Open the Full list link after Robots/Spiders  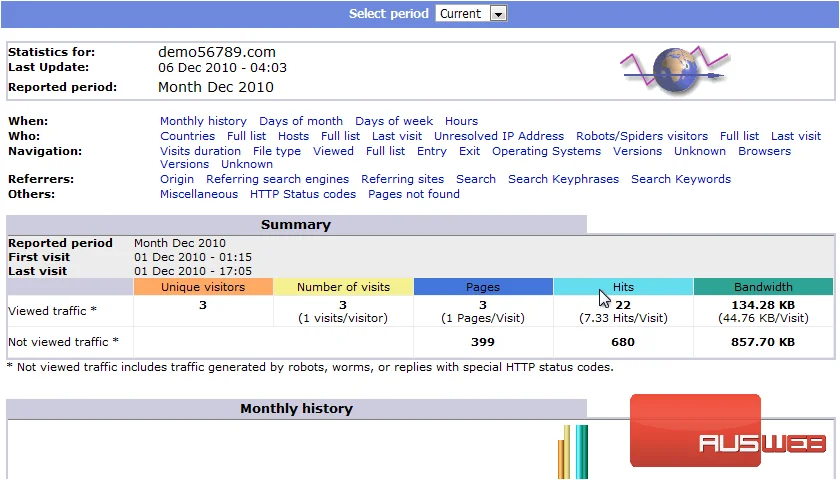(x=739, y=136)
